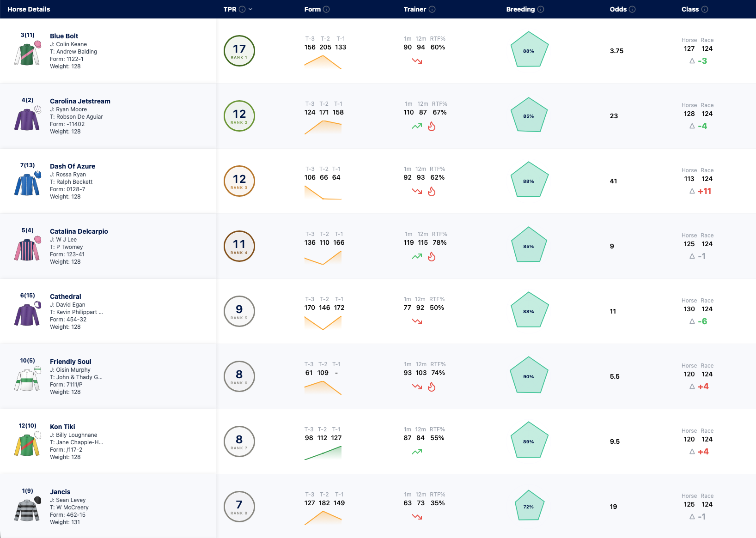756x538 pixels.
Task: Click Blue Bolt's green jockey silks icon
Action: (x=28, y=53)
